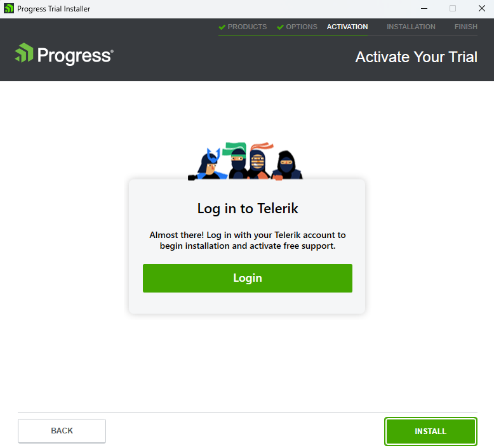Screen dimensions: 494x448
Task: Close the Progress Trial Installer window
Action: click(482, 8)
